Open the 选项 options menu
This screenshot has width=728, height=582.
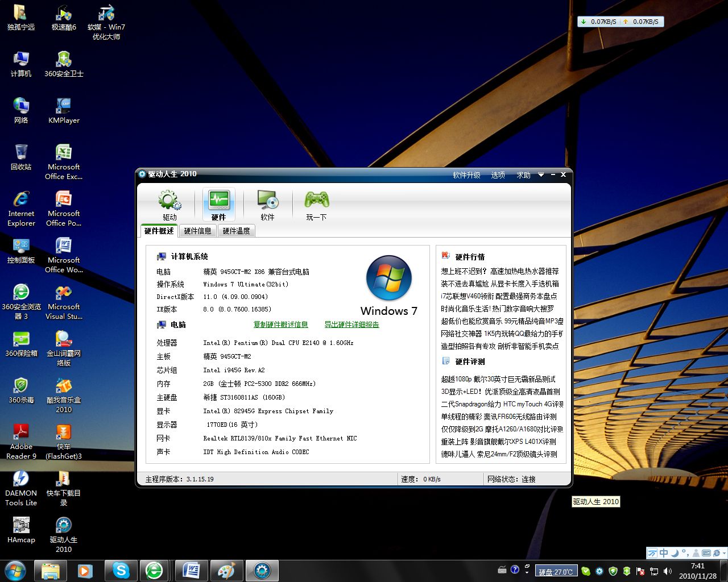(498, 175)
